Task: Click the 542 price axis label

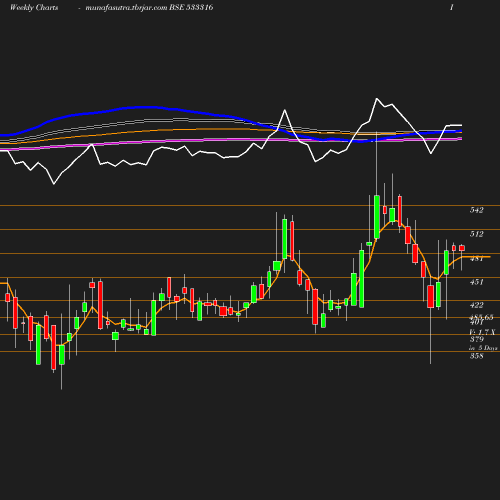Action: [476, 210]
